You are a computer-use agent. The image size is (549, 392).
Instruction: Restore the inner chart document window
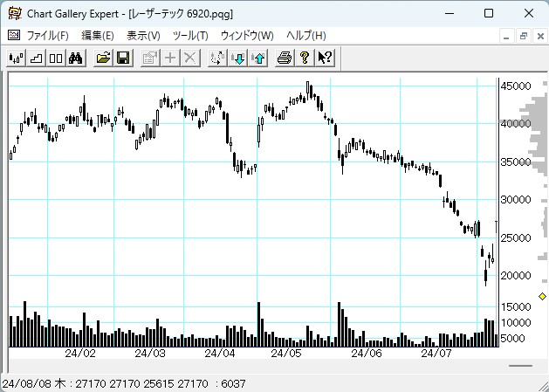click(524, 36)
